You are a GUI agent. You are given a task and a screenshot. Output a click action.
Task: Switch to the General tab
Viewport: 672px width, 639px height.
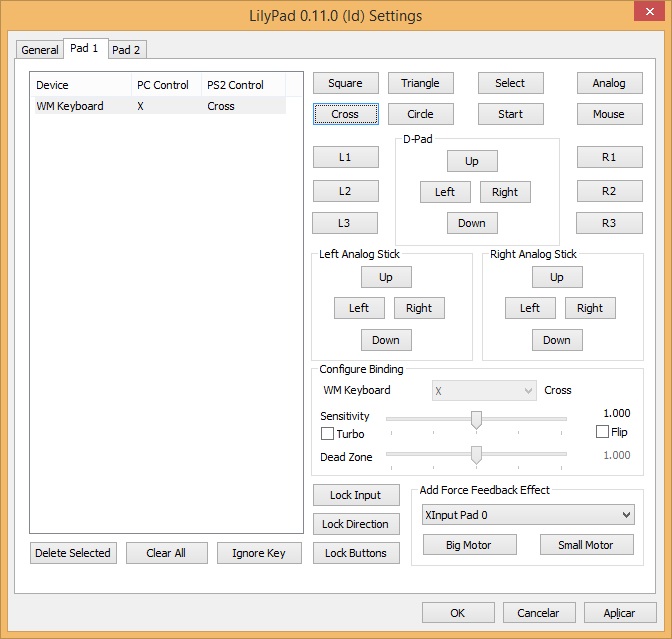point(39,50)
